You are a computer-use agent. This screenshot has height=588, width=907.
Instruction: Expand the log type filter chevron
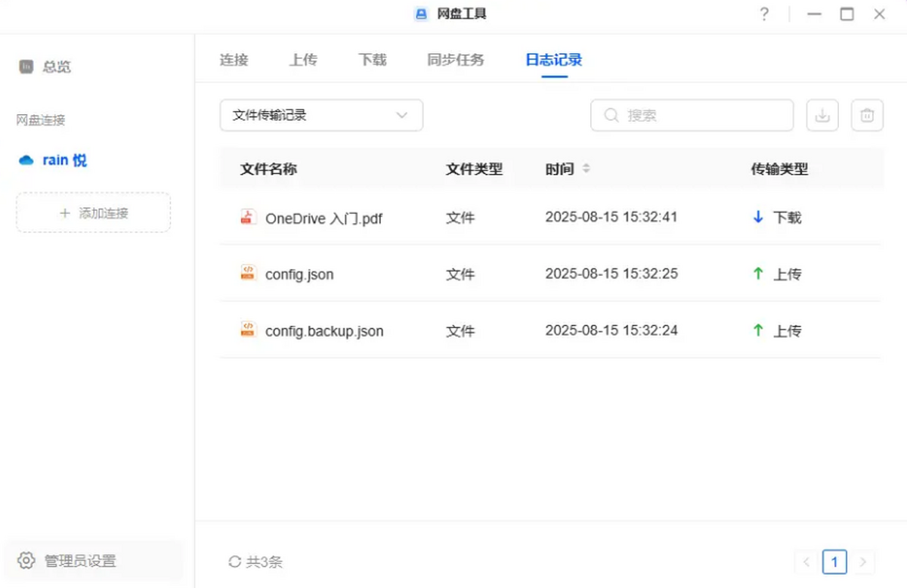401,115
